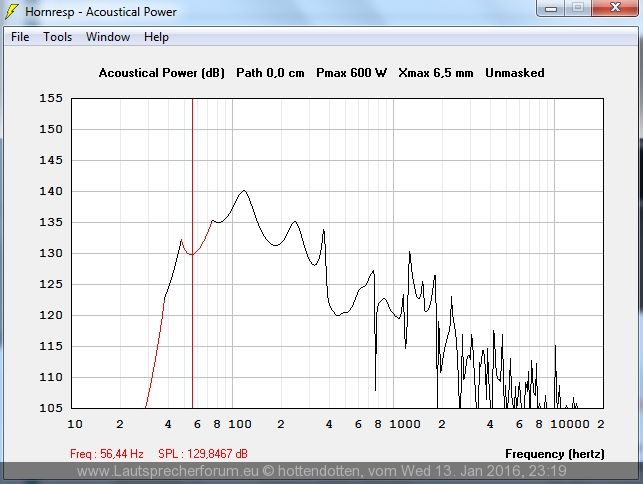Click the Unmasked label in chart header

(x=514, y=73)
